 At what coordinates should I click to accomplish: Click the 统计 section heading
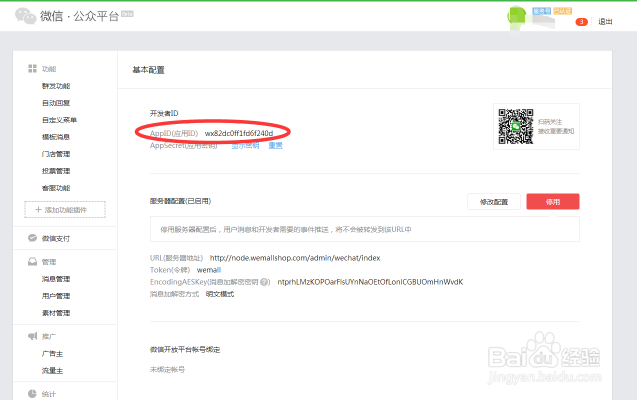pos(49,394)
